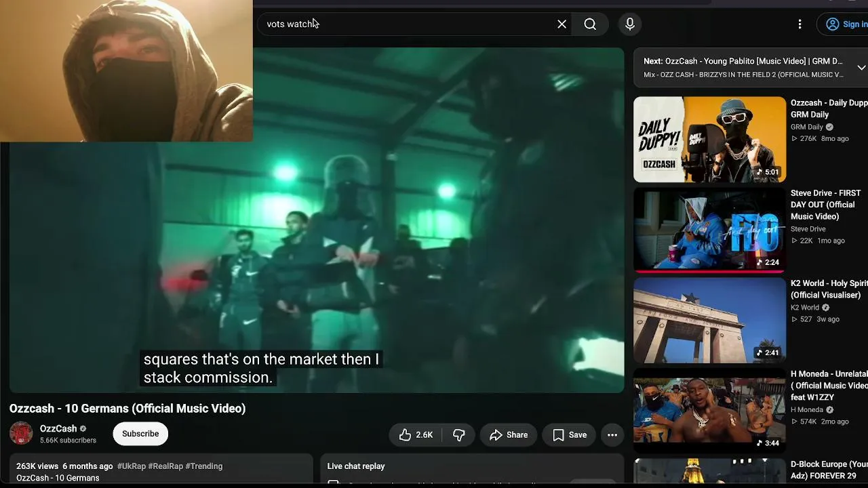The width and height of the screenshot is (868, 488).
Task: Click the H Moneda channel name
Action: pyautogui.click(x=807, y=410)
